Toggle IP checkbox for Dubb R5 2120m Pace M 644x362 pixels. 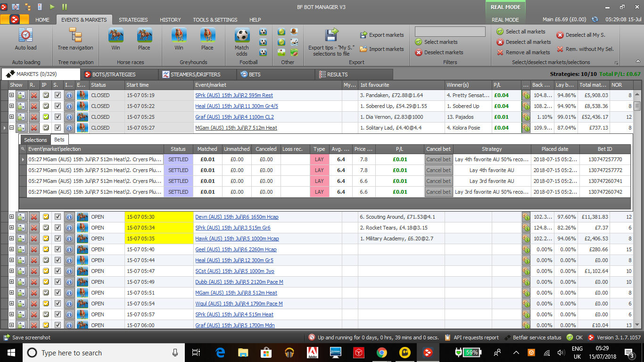(x=46, y=282)
